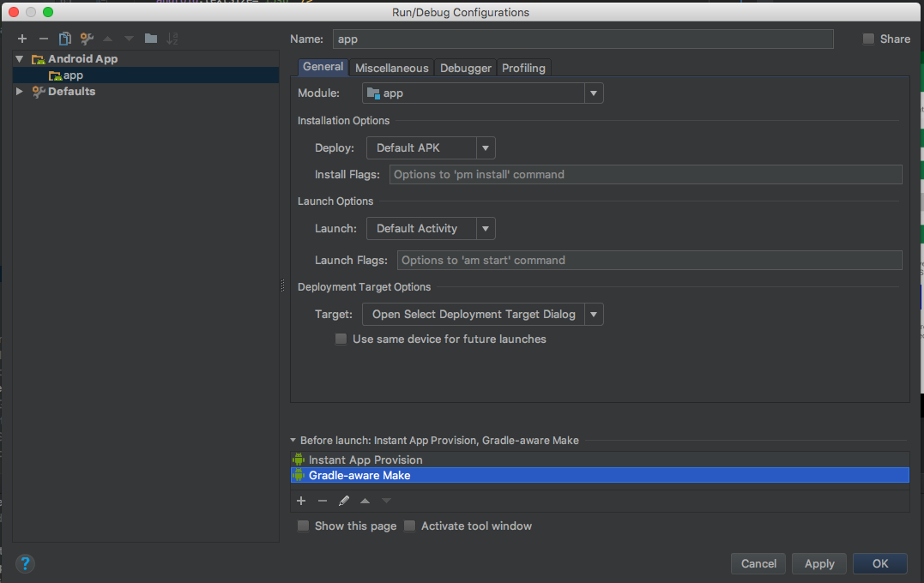Click the Install Flags input field

[x=645, y=175]
